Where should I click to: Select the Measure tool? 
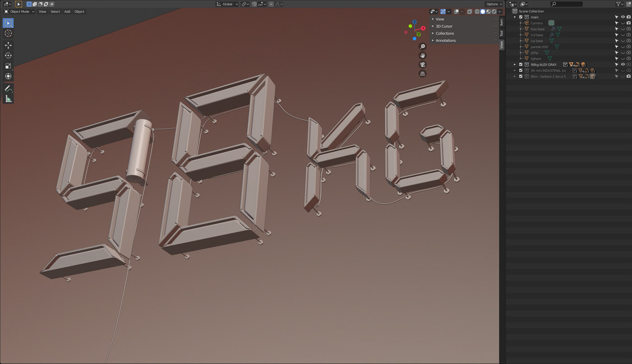click(8, 99)
